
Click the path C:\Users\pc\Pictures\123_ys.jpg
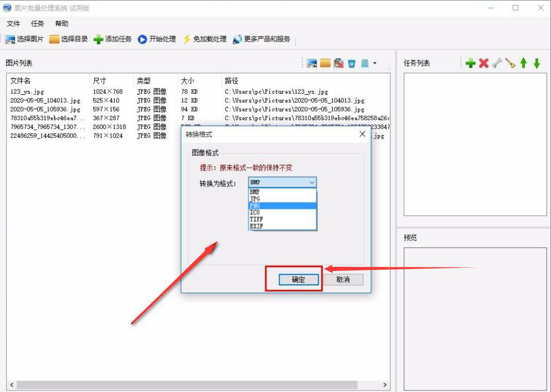277,92
